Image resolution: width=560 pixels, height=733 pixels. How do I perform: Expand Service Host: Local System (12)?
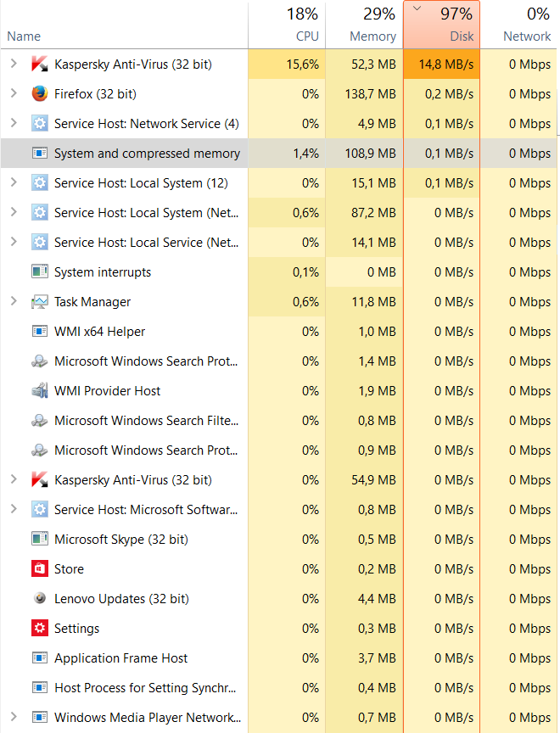coord(14,182)
